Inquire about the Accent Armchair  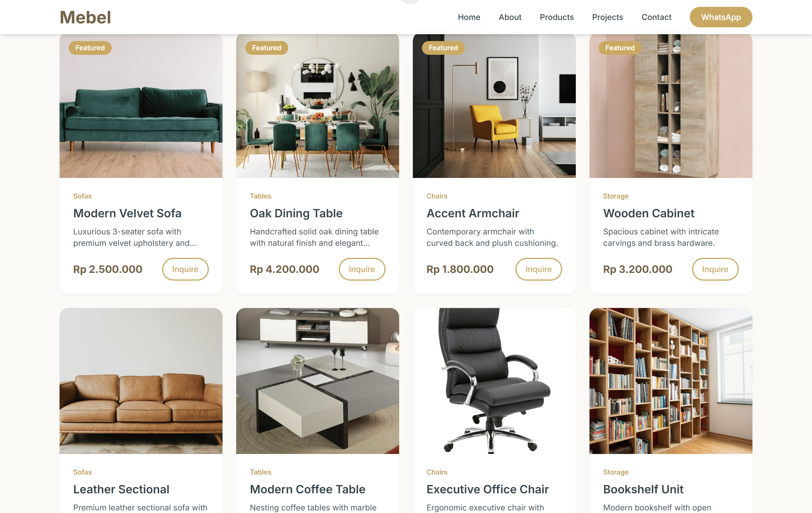click(x=538, y=269)
